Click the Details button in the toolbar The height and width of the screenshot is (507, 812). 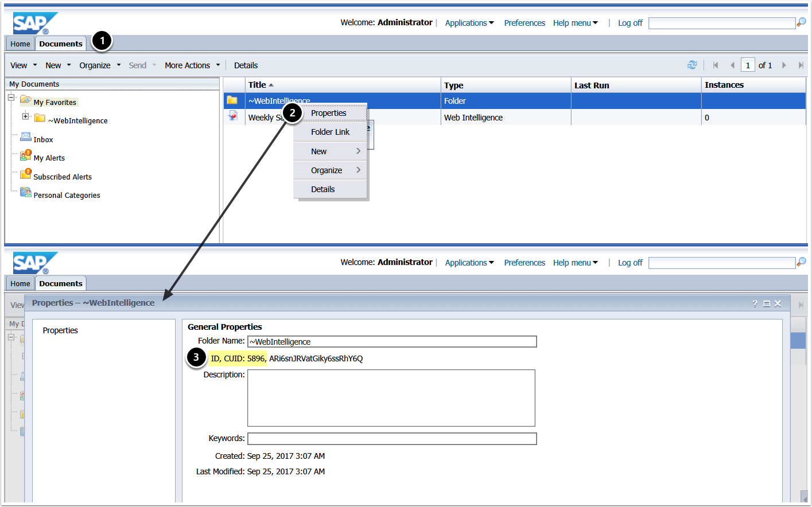click(246, 65)
